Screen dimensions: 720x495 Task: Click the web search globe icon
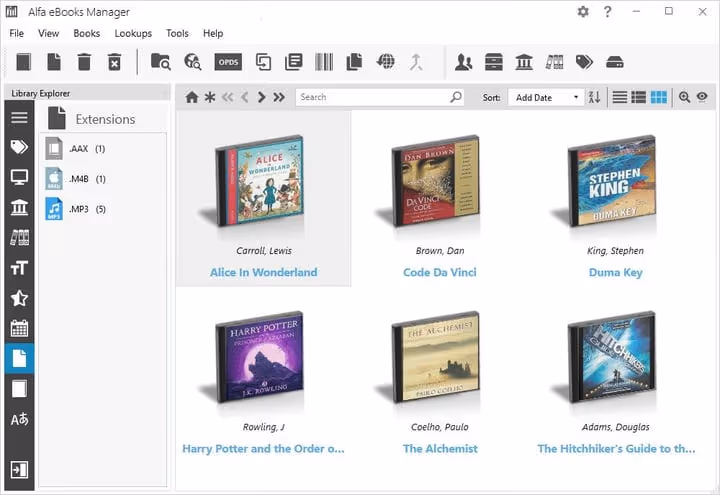192,62
